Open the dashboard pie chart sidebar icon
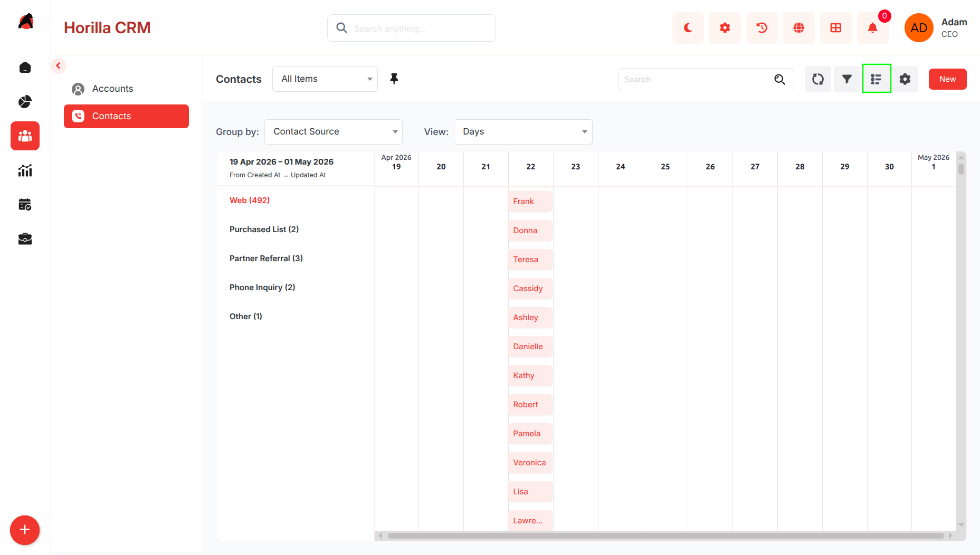The image size is (980, 555). pyautogui.click(x=25, y=101)
